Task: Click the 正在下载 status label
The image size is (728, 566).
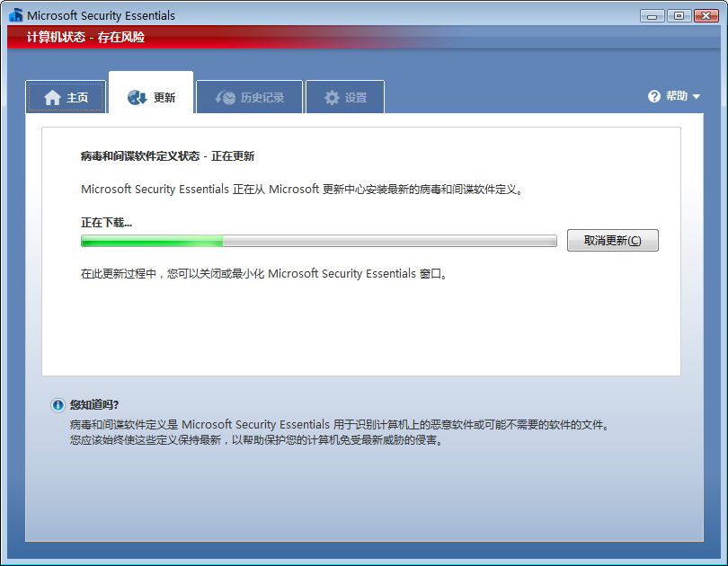Action: [x=106, y=222]
